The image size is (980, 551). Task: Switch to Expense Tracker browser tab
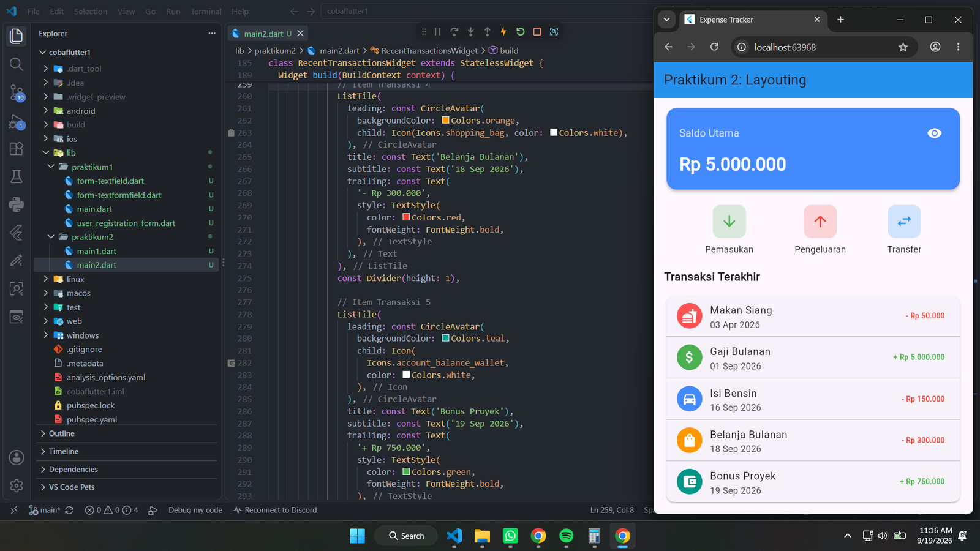click(752, 20)
